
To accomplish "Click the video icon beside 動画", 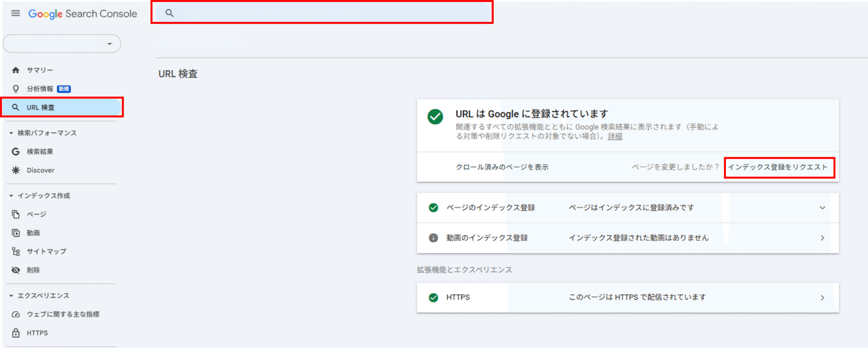I will [16, 233].
